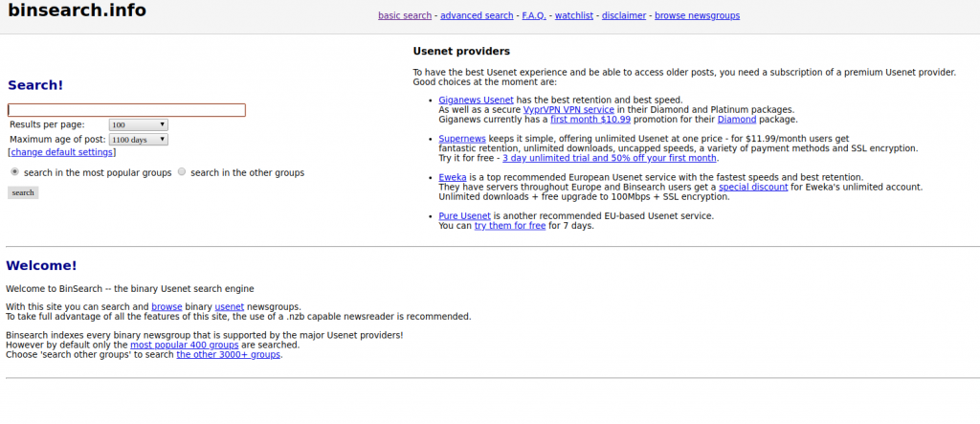Click the search text input field

pos(126,110)
